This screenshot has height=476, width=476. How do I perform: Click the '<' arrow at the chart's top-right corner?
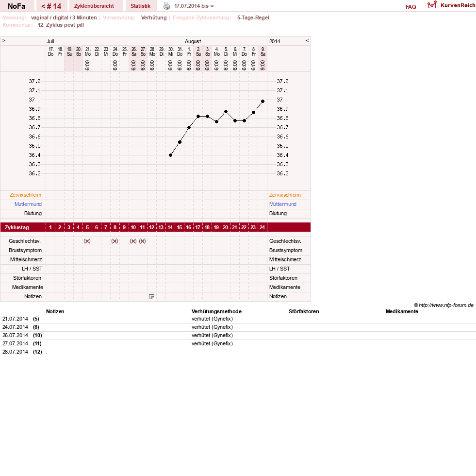[307, 40]
